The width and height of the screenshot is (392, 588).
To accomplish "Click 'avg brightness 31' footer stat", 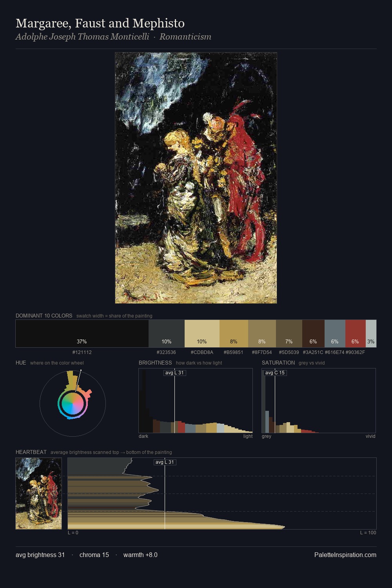I will (x=40, y=555).
